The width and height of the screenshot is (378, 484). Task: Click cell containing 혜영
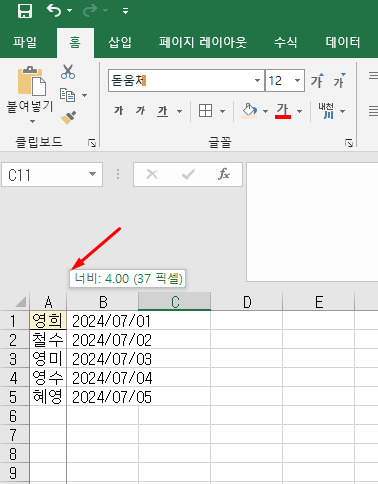pyautogui.click(x=48, y=396)
